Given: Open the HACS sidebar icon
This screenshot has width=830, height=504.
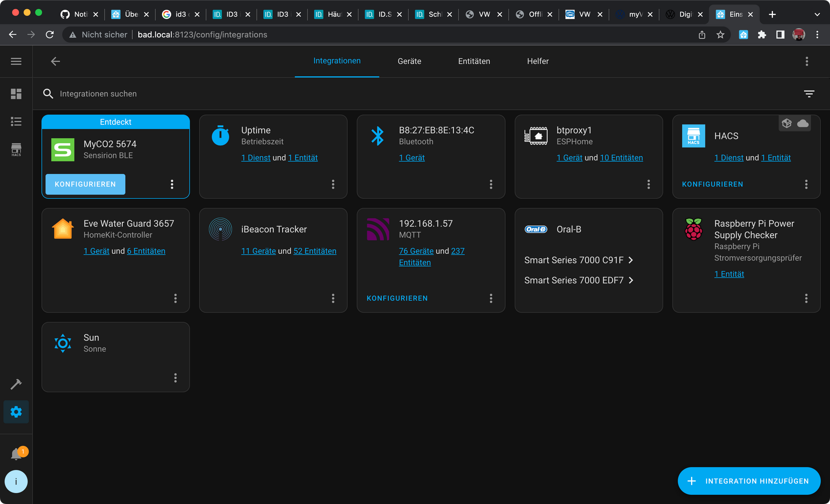Looking at the screenshot, I should 16,149.
